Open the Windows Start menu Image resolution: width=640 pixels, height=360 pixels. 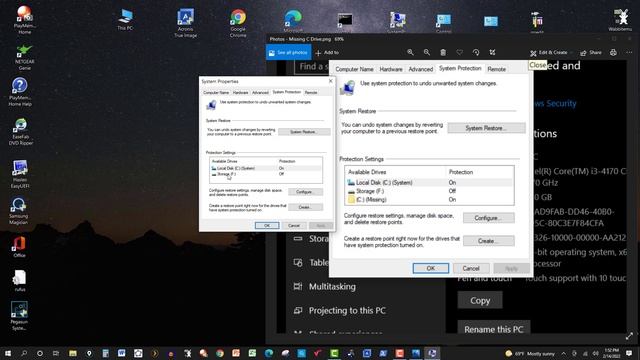point(7,353)
